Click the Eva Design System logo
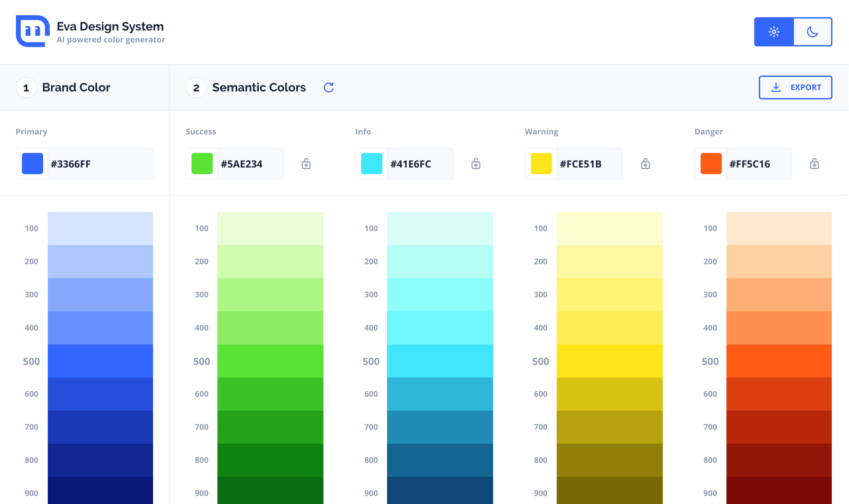849x504 pixels. [x=33, y=31]
